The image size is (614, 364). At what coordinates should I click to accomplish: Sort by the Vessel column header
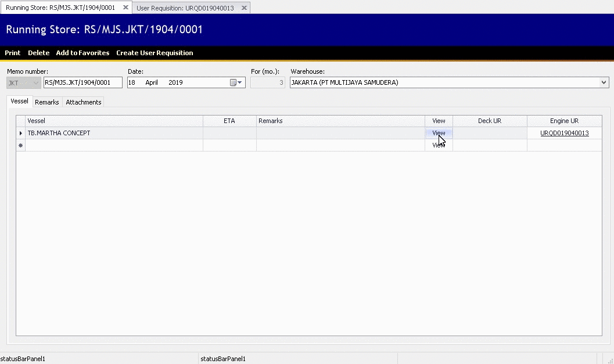[114, 121]
